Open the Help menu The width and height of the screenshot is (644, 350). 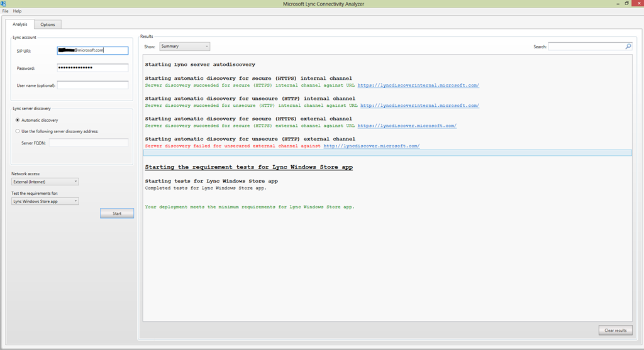(x=17, y=11)
